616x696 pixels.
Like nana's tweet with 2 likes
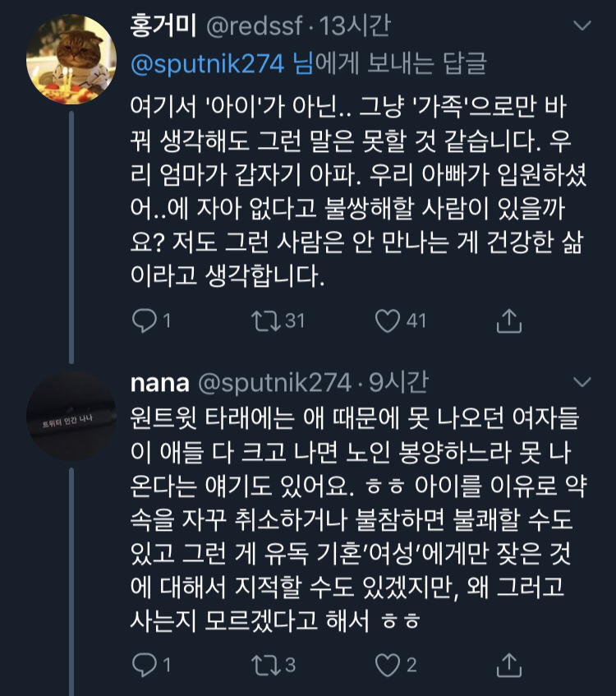[388, 664]
